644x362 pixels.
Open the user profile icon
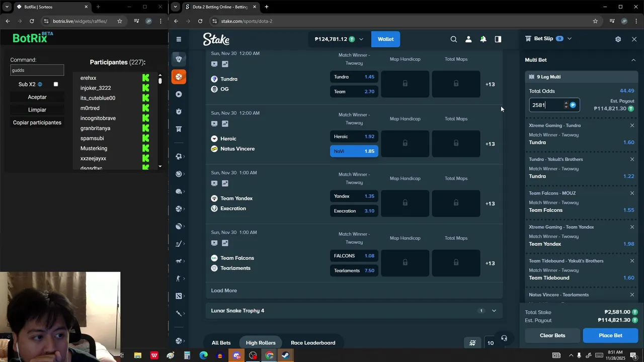468,39
